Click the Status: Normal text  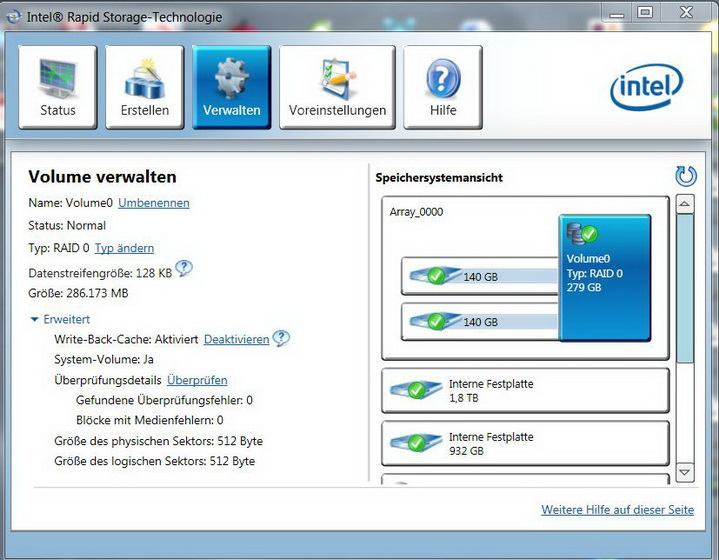point(67,226)
